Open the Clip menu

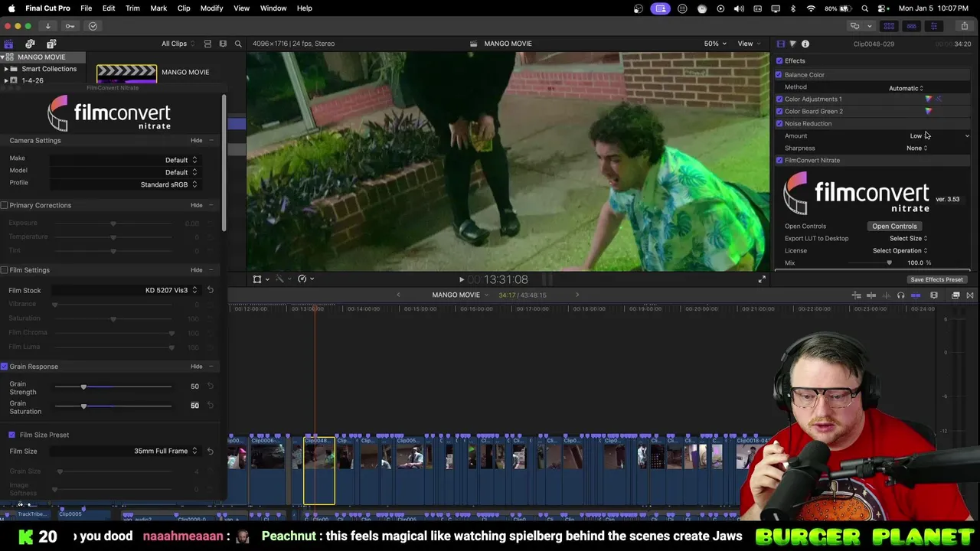pyautogui.click(x=184, y=8)
